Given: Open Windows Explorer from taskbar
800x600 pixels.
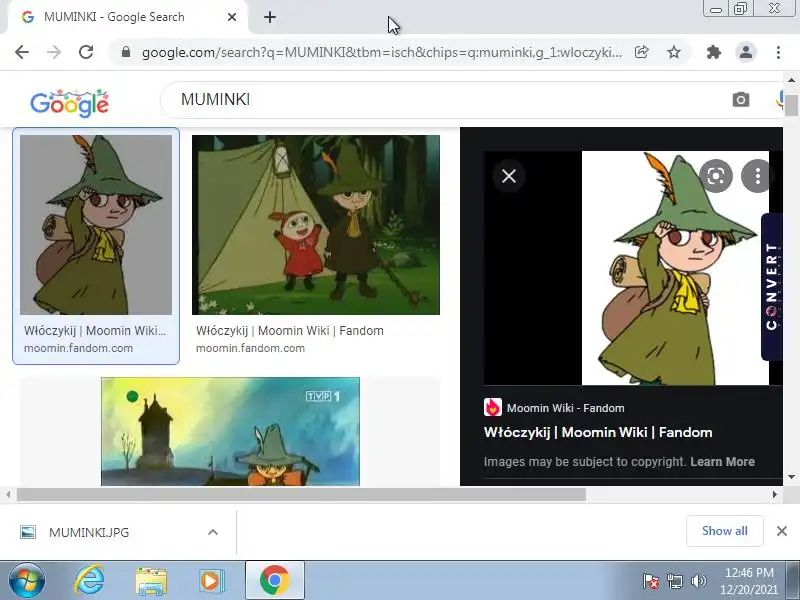Looking at the screenshot, I should tap(151, 581).
